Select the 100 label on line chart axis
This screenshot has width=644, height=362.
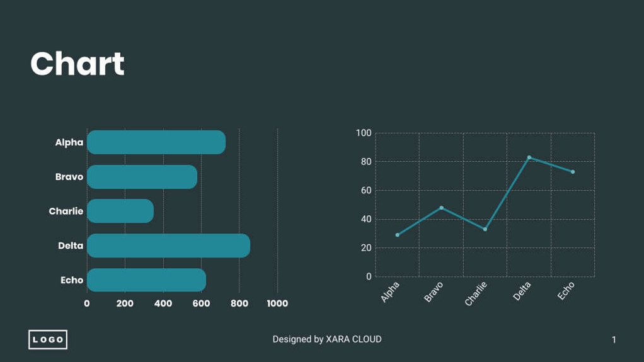364,133
